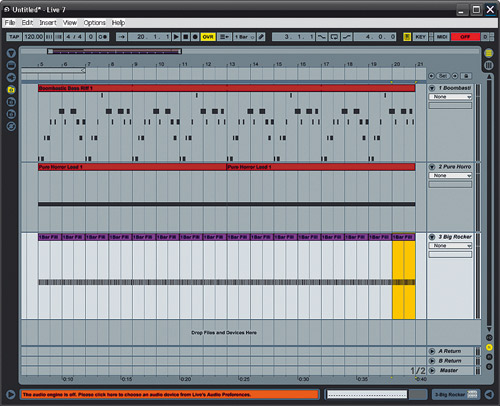Open the Hot-Swap browser icon
The height and width of the screenshot is (406, 500).
[11, 127]
